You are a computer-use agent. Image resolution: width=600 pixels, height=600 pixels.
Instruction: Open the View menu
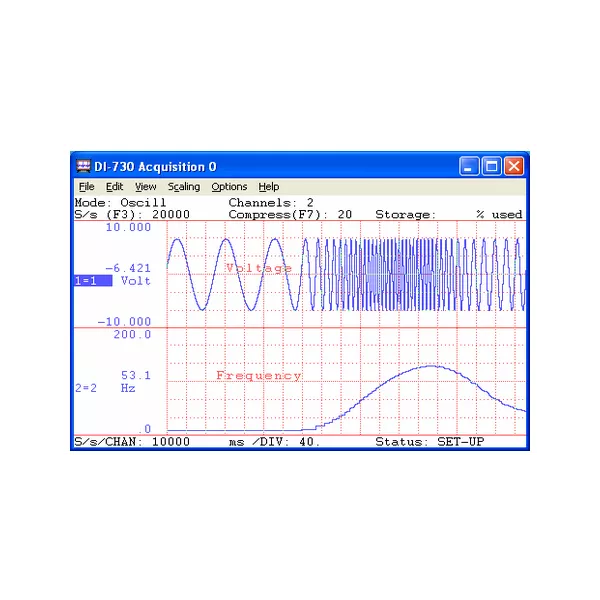pos(145,187)
